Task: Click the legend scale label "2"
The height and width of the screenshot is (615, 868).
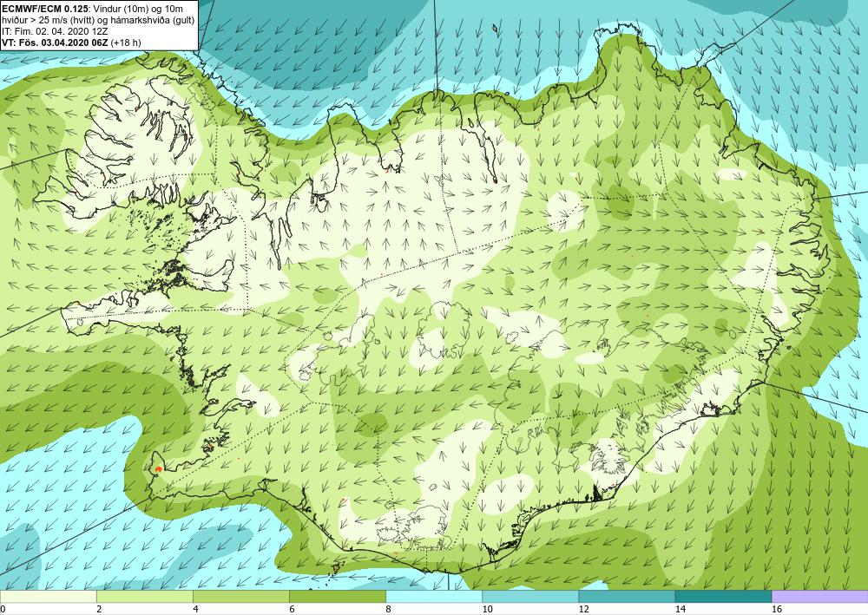Action: (x=98, y=609)
